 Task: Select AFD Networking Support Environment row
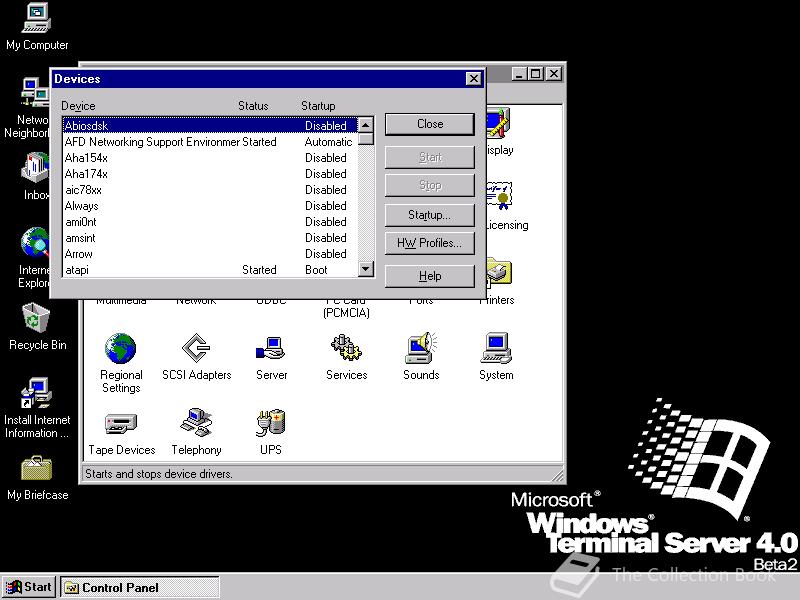pyautogui.click(x=210, y=142)
